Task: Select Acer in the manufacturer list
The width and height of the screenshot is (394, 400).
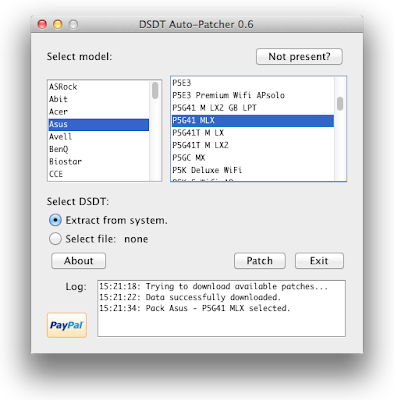Action: (99, 112)
